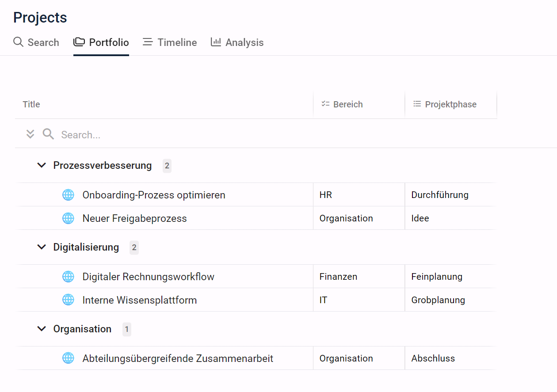This screenshot has width=557, height=392.
Task: Click the Timeline lines icon
Action: tap(148, 42)
